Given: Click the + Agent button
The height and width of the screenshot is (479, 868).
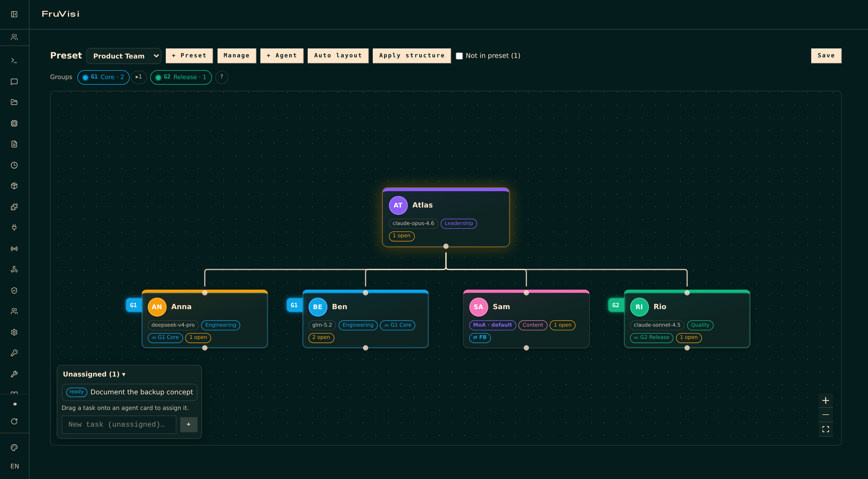Looking at the screenshot, I should (282, 56).
